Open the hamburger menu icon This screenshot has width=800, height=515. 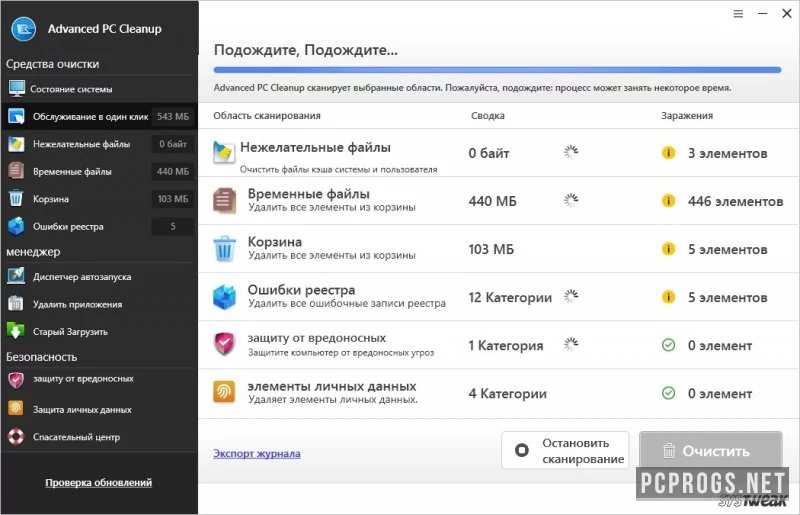tap(738, 14)
